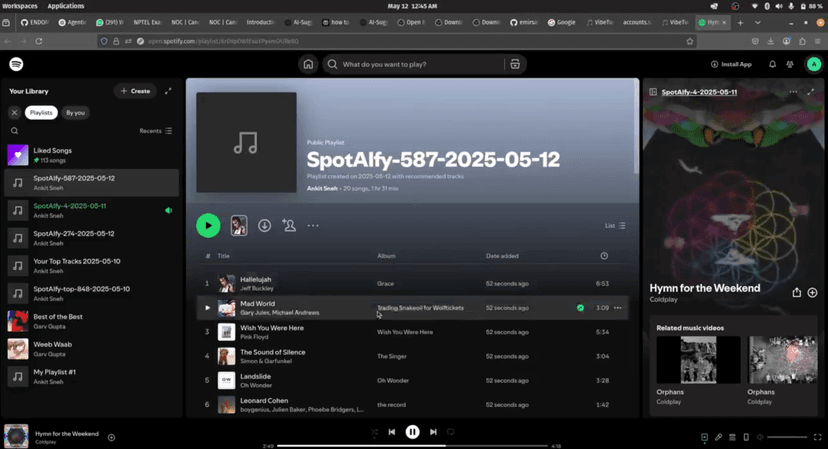Pause the current song
Image resolution: width=828 pixels, height=449 pixels.
[412, 432]
